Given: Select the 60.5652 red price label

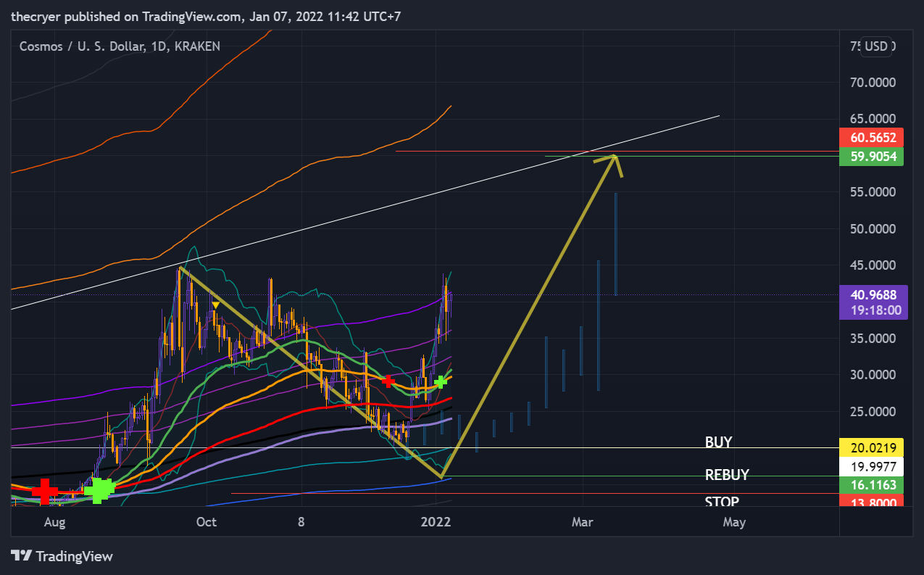Looking at the screenshot, I should point(871,137).
